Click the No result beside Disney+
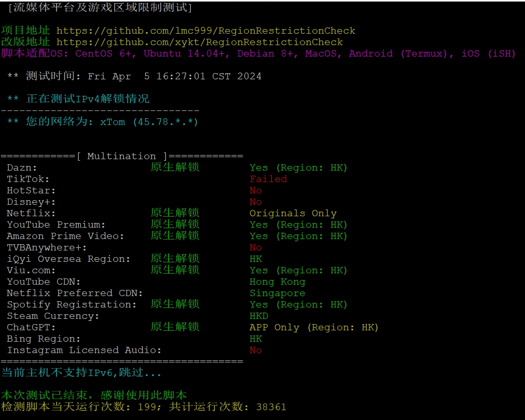 tap(256, 202)
